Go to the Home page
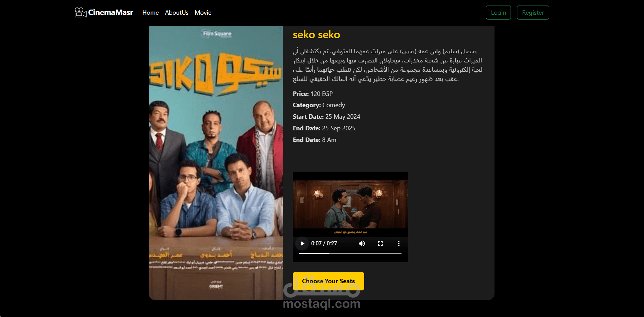 click(151, 13)
